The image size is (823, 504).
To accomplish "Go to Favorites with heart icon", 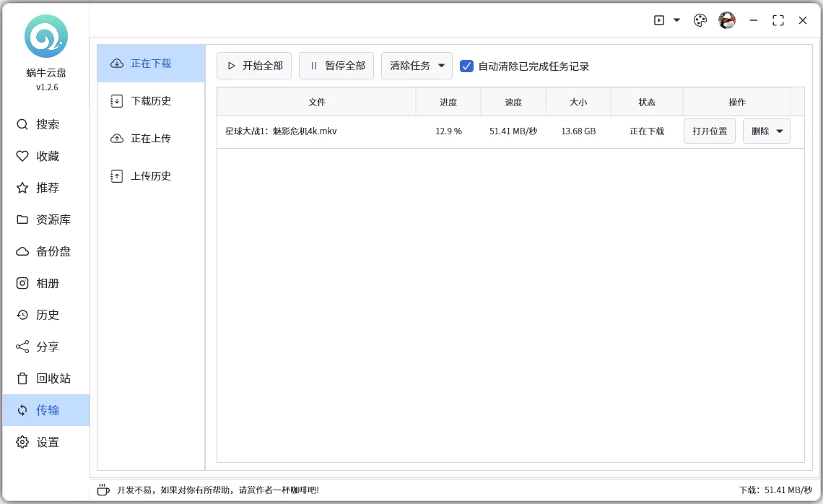I will pyautogui.click(x=47, y=156).
